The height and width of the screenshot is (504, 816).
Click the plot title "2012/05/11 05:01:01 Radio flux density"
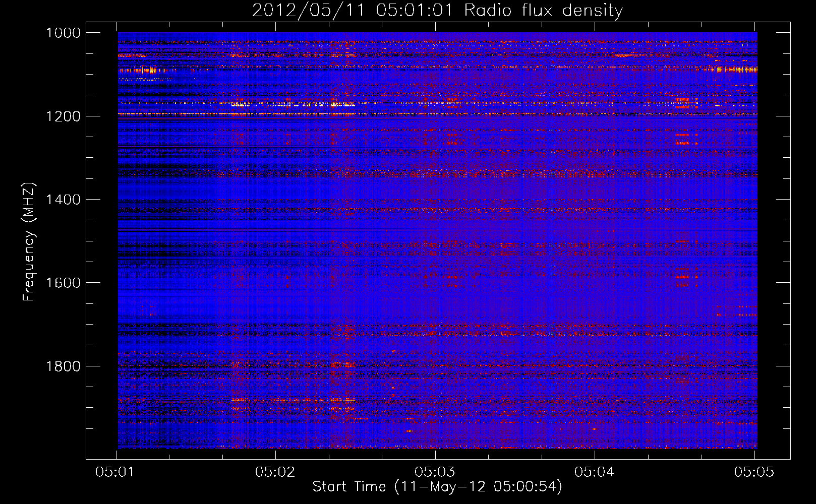click(437, 11)
